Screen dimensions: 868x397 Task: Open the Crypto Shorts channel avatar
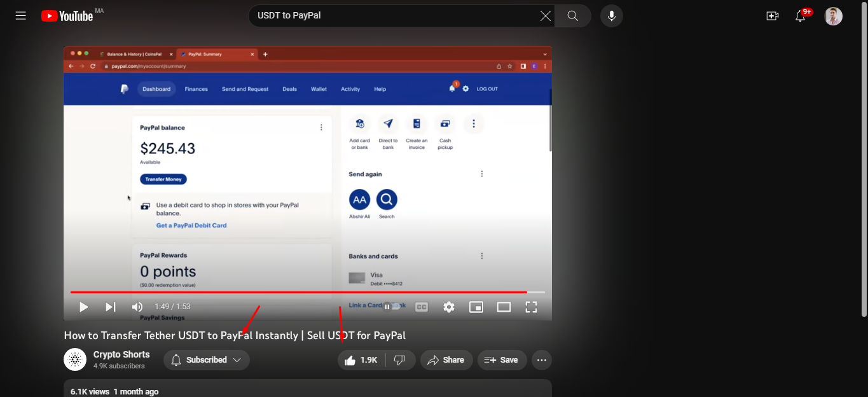pos(75,359)
